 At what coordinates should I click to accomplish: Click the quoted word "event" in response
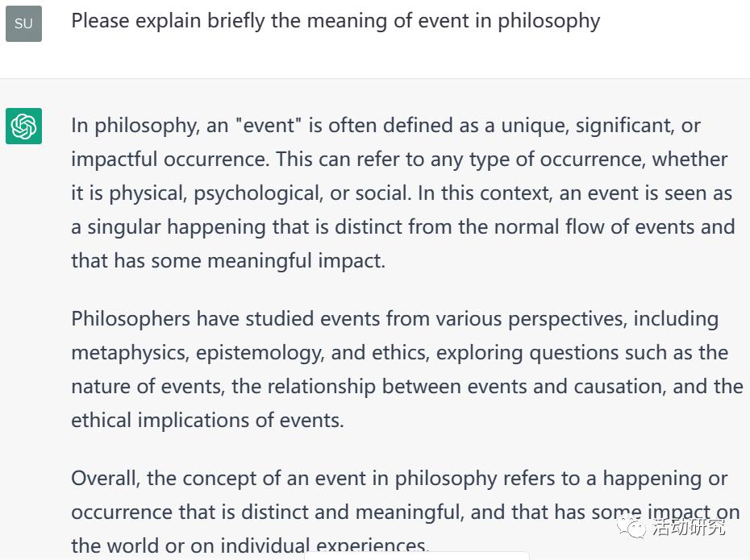click(269, 126)
